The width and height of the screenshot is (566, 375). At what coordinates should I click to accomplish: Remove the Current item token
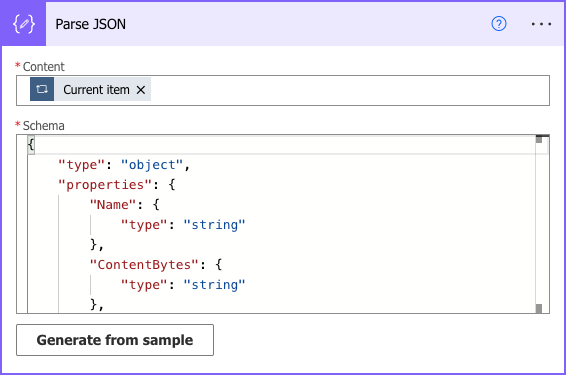coord(141,90)
